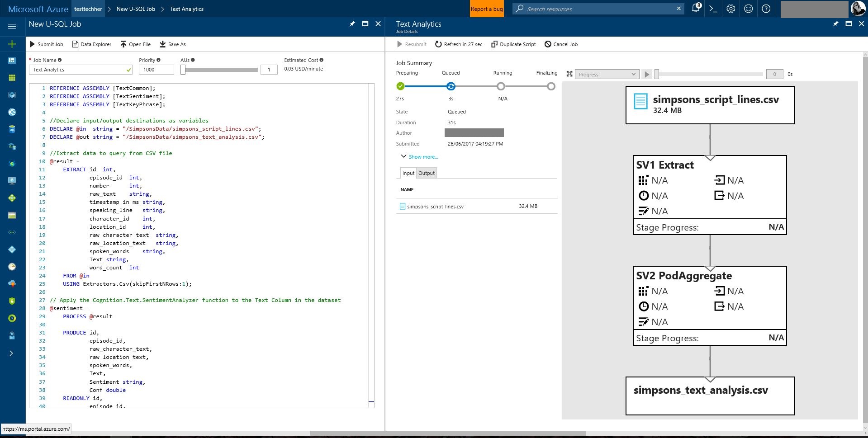This screenshot has width=868, height=438.
Task: Open the Virtual machines monitor icon
Action: click(12, 181)
